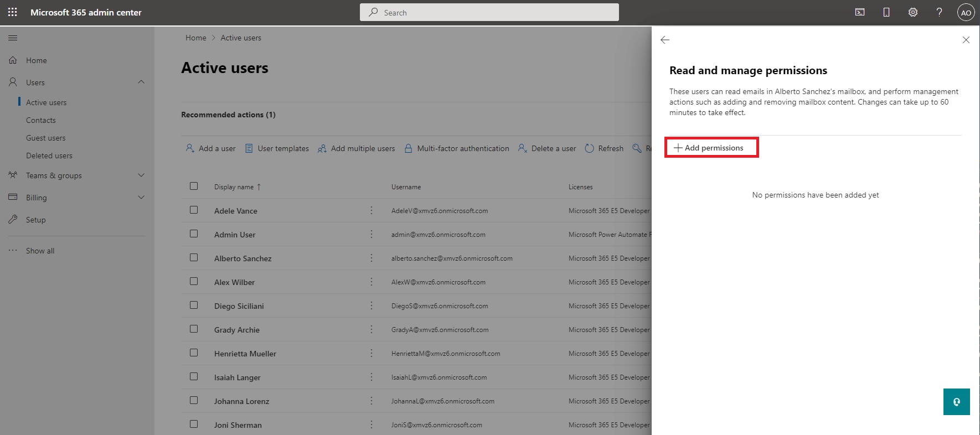
Task: Check the box for Henrietta Mueller
Action: [x=194, y=353]
